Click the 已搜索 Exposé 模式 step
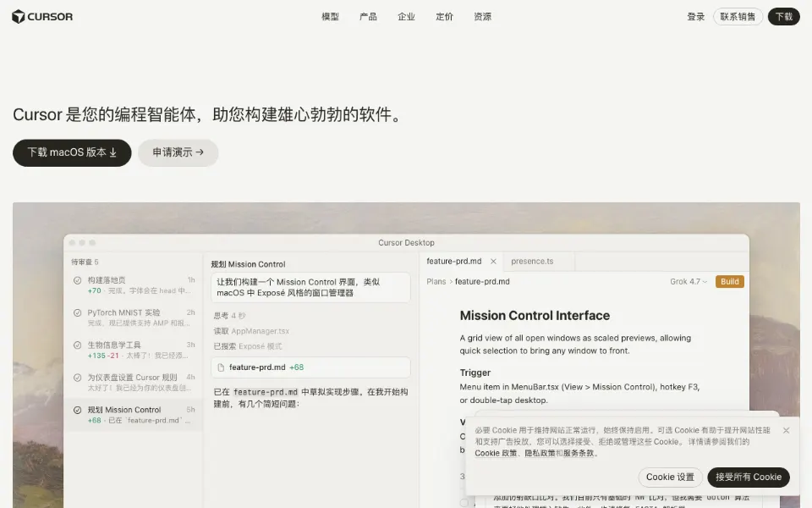Viewport: 812px width, 508px height. (248, 346)
